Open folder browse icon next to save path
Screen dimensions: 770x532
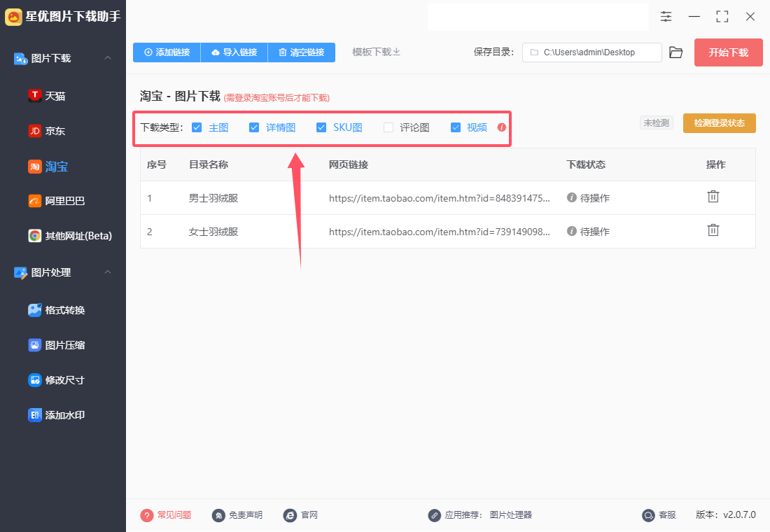click(x=676, y=52)
